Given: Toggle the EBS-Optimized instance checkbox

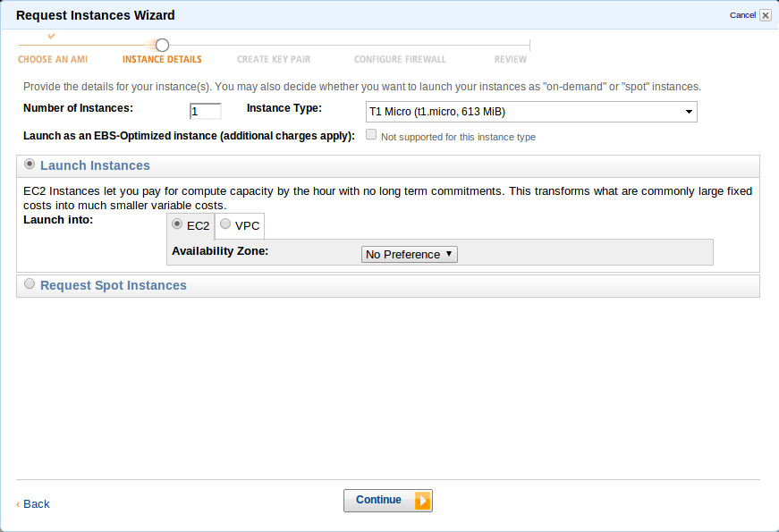Looking at the screenshot, I should 370,135.
